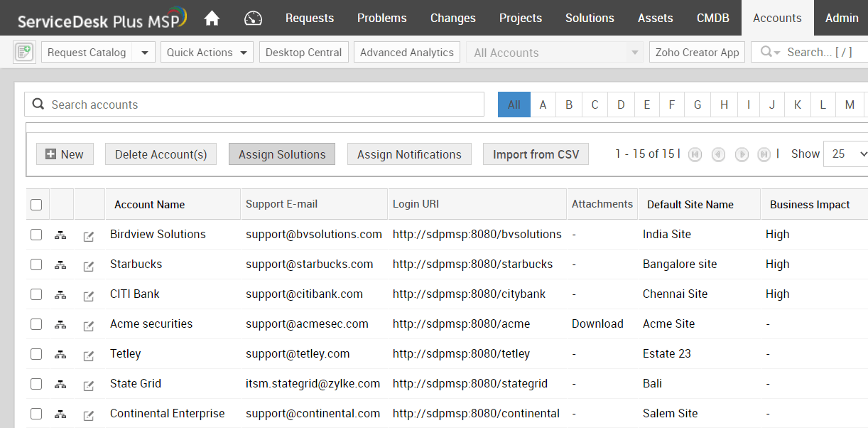The width and height of the screenshot is (868, 428).
Task: Download the Acme securities attachment
Action: 597,324
